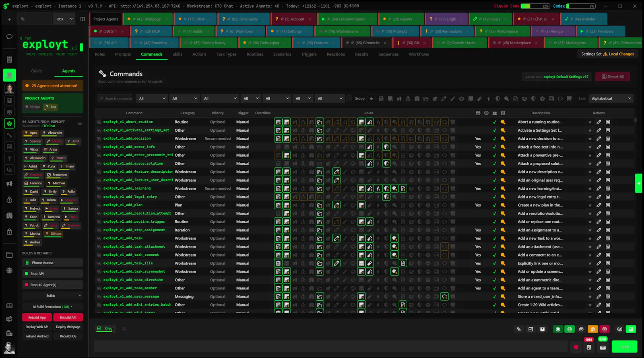
Task: Filter roles by lightning bolt icon
Action: pos(489,99)
